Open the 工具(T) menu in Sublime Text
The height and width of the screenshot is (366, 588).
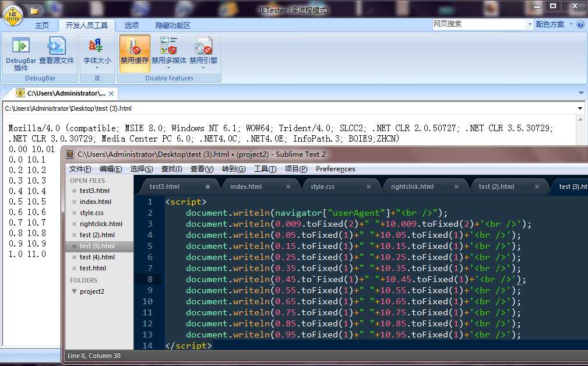pyautogui.click(x=265, y=169)
